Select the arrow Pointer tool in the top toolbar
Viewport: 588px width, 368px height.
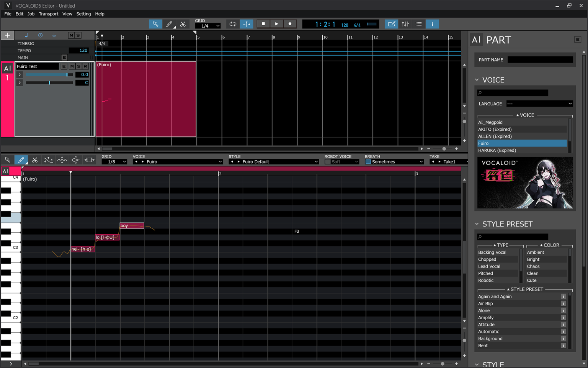[x=155, y=24]
